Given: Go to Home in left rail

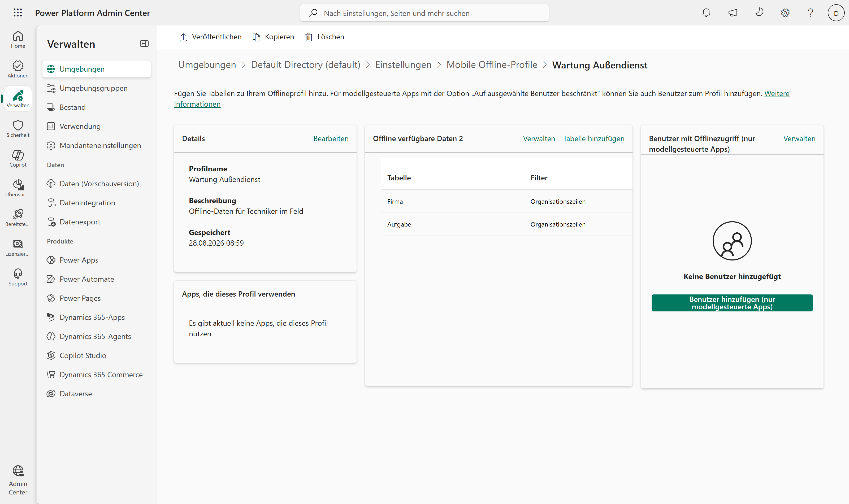Looking at the screenshot, I should click(18, 40).
